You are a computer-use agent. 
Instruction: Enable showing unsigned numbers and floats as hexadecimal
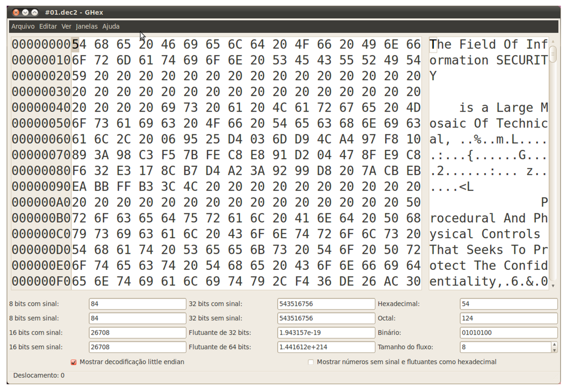click(311, 362)
